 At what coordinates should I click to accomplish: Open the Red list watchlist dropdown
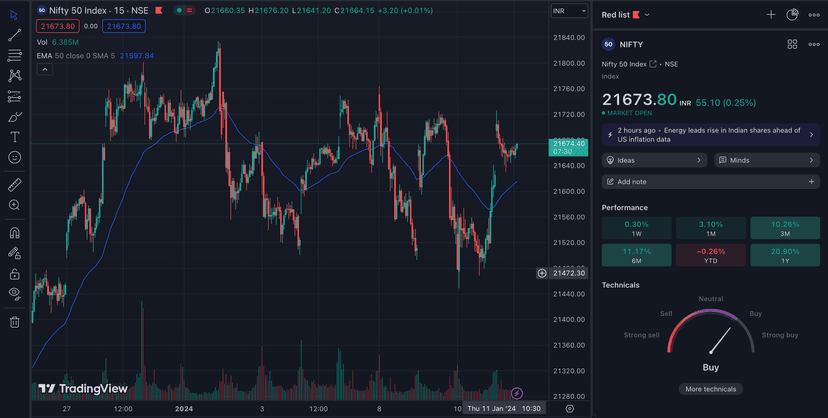pyautogui.click(x=625, y=15)
